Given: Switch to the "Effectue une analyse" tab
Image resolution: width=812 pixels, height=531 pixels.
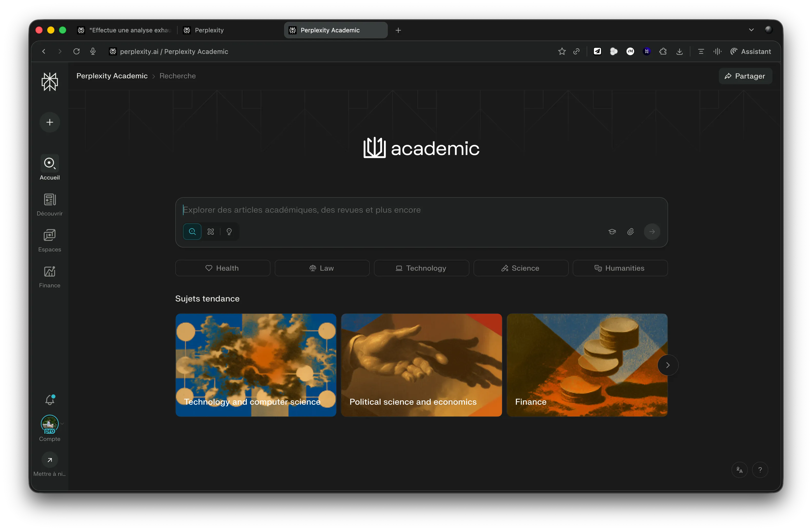Looking at the screenshot, I should point(130,30).
